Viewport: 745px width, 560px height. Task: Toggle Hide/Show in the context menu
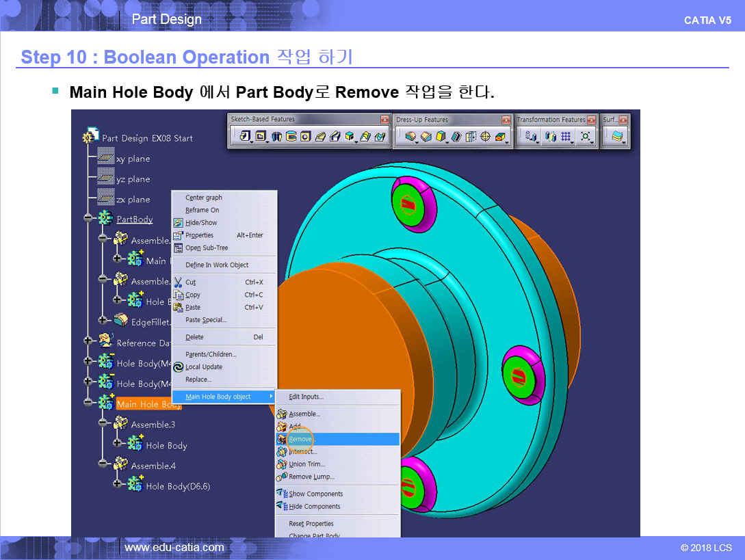click(x=200, y=222)
